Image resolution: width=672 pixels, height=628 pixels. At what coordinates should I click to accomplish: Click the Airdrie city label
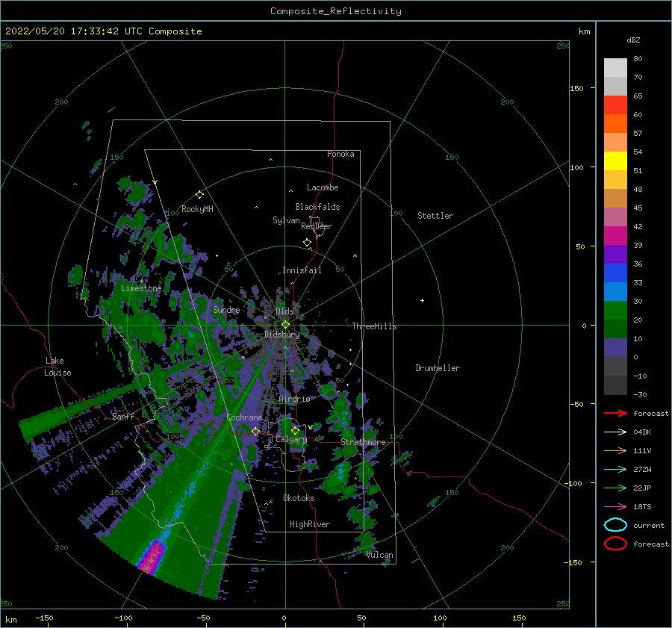click(x=294, y=399)
